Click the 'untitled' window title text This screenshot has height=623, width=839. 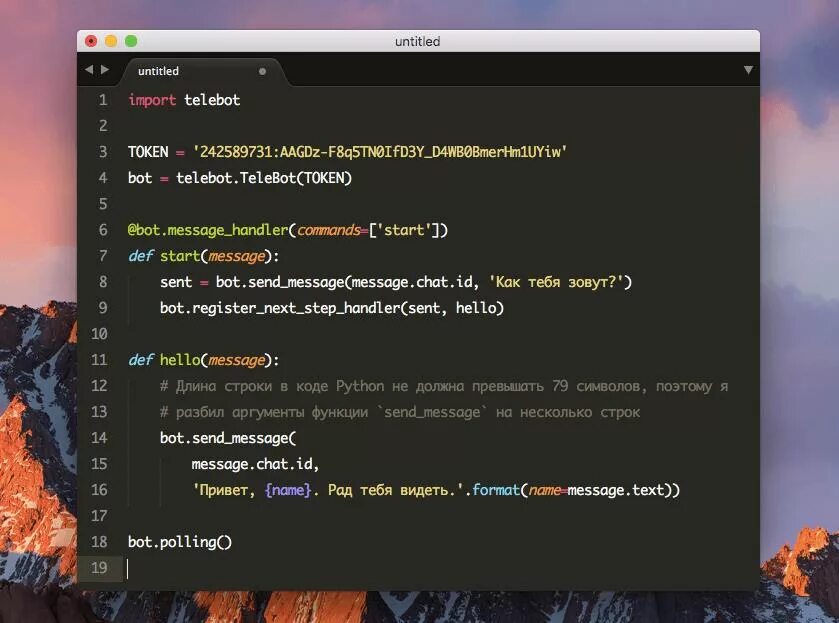click(x=417, y=41)
